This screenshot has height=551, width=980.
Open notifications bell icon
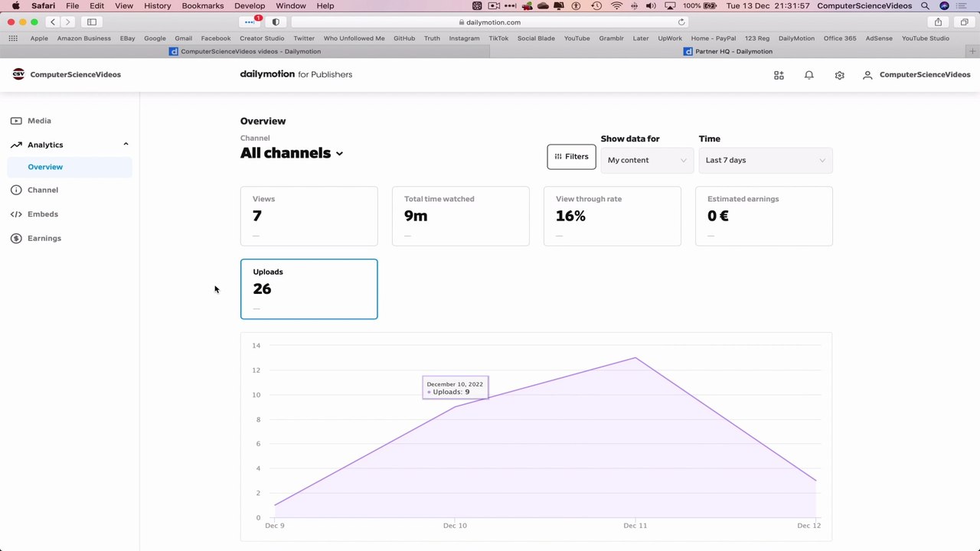808,75
